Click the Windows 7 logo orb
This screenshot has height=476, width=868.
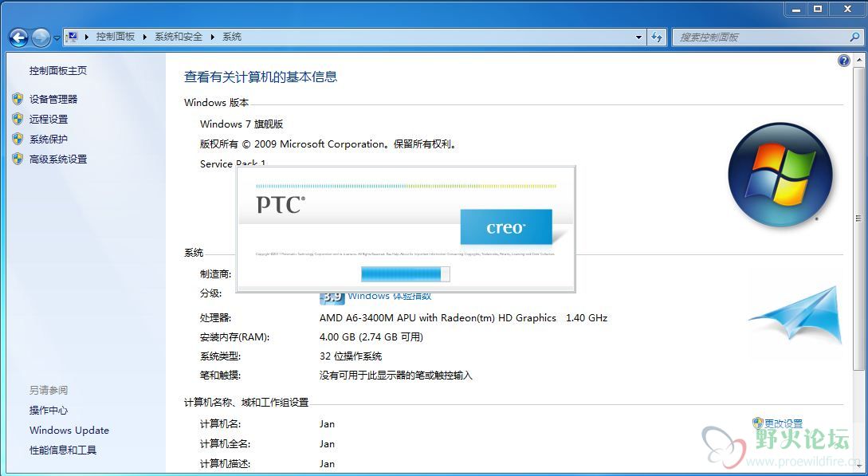coord(780,175)
